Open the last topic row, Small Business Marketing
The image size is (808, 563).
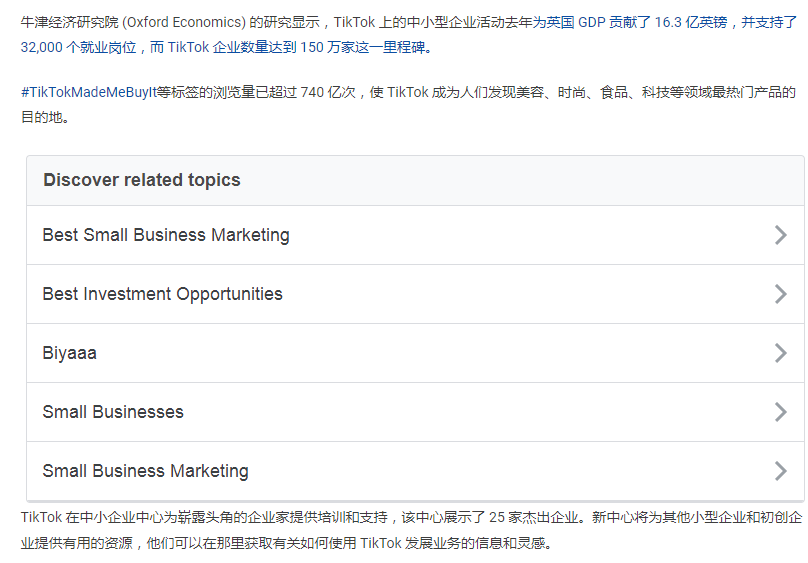(415, 471)
